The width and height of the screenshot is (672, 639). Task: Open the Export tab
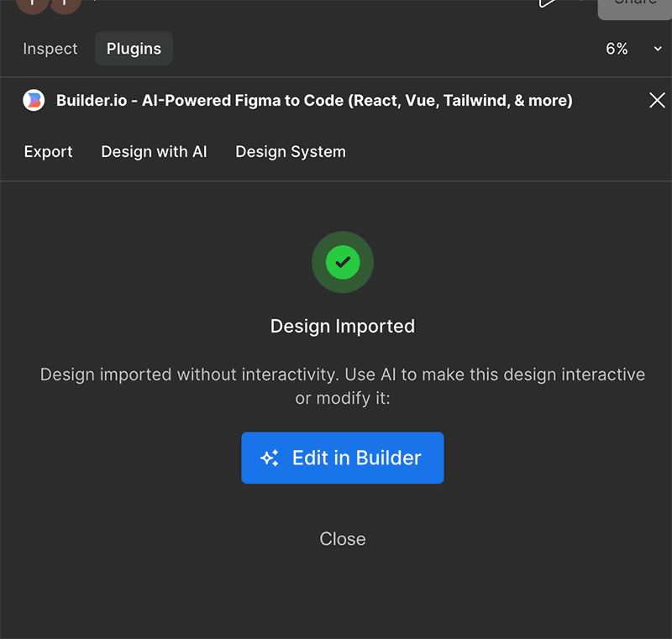48,152
